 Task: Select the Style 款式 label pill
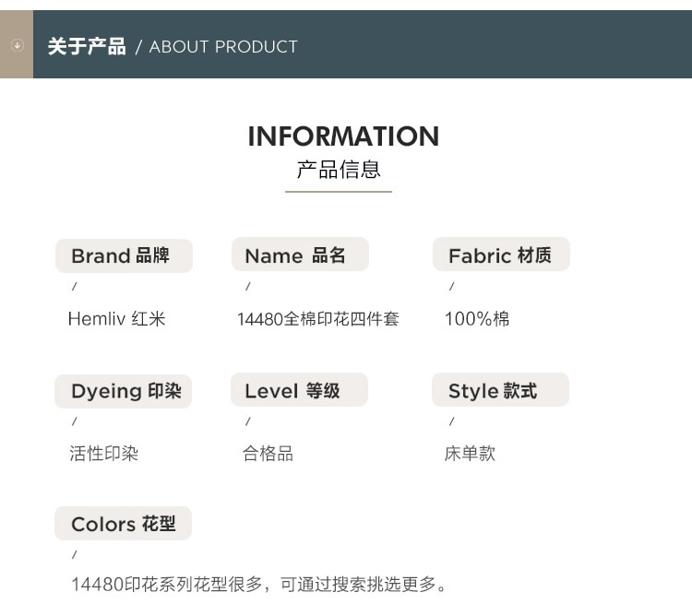tap(500, 390)
